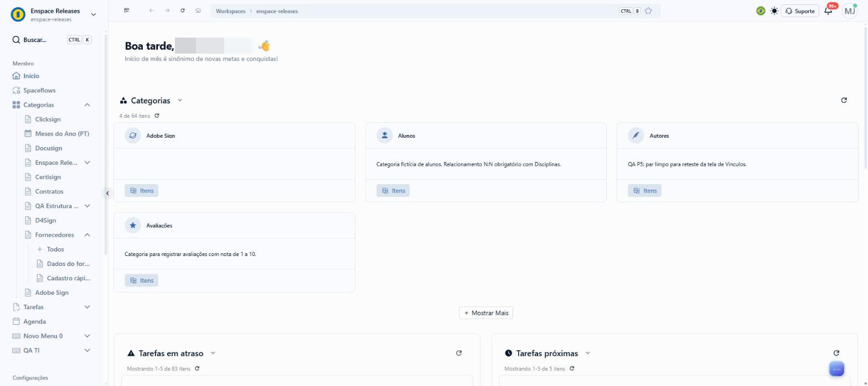Refresh the Tarefas próximas widget
Image resolution: width=868 pixels, height=386 pixels.
point(836,353)
